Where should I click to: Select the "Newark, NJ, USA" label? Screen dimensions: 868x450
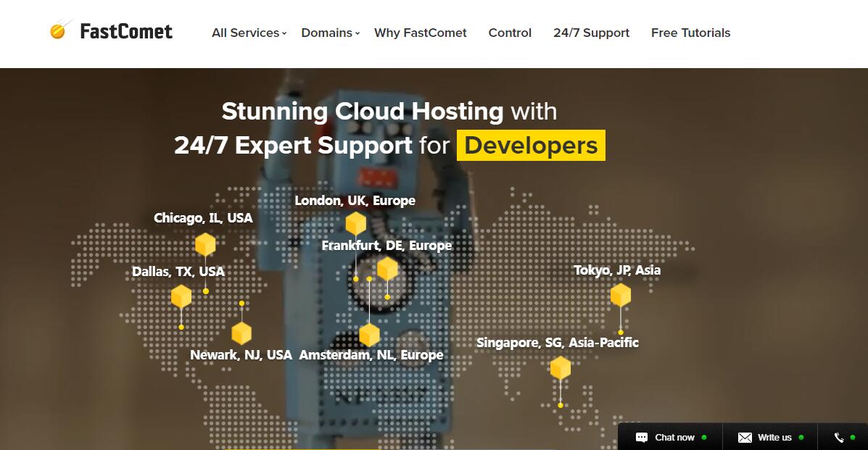pyautogui.click(x=241, y=355)
